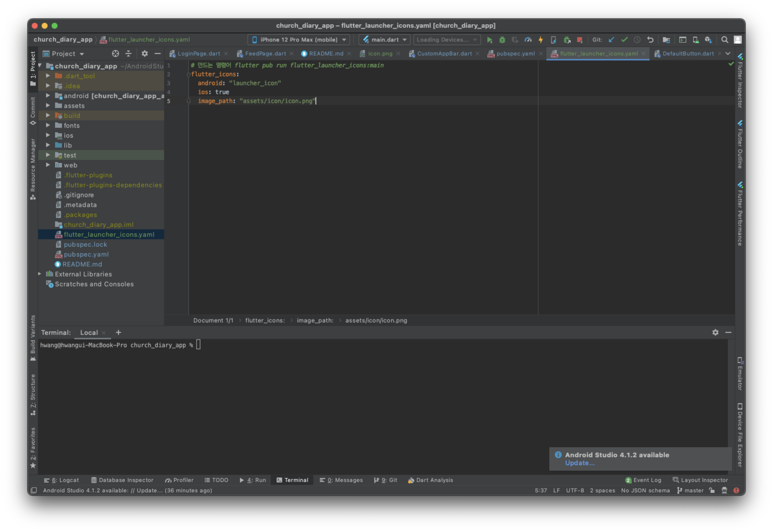The image size is (773, 532).
Task: Run main.dart with green play button
Action: pyautogui.click(x=489, y=40)
